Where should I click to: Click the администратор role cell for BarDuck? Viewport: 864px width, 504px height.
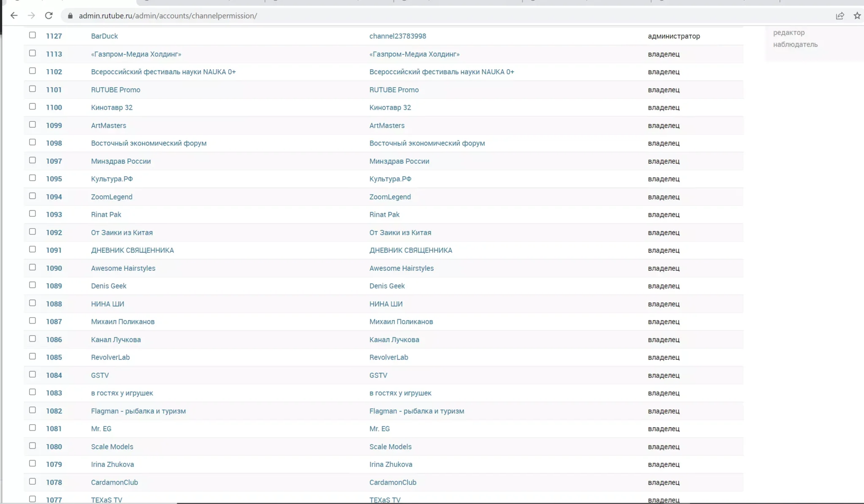tap(674, 36)
